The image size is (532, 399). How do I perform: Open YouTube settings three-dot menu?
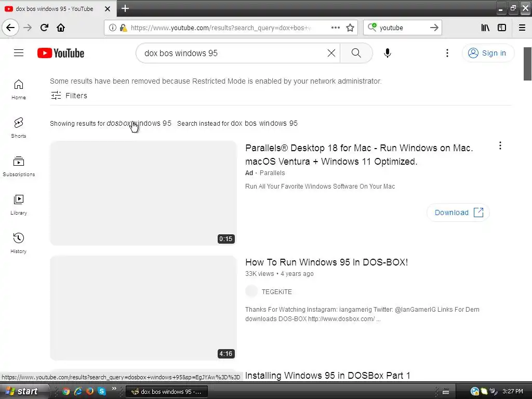pyautogui.click(x=447, y=53)
